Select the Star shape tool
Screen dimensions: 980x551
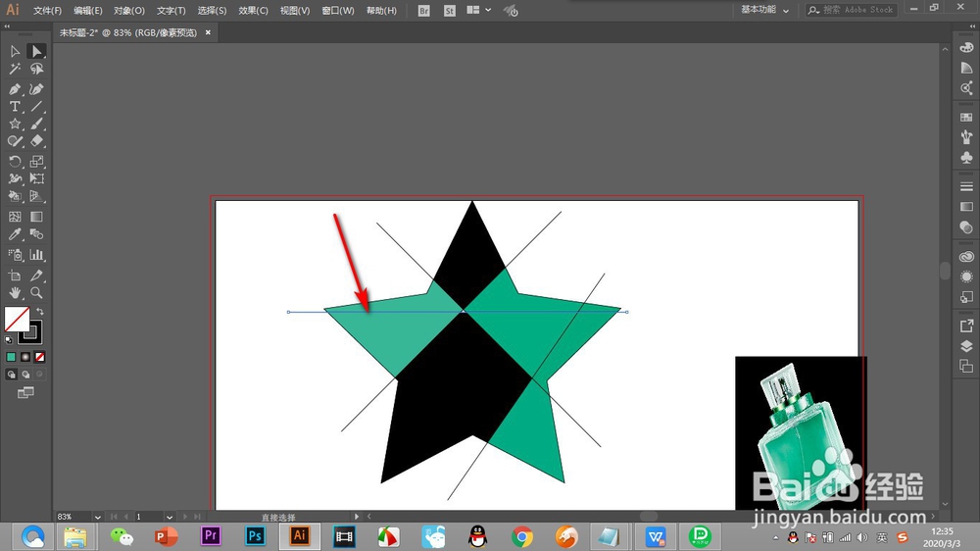point(15,124)
